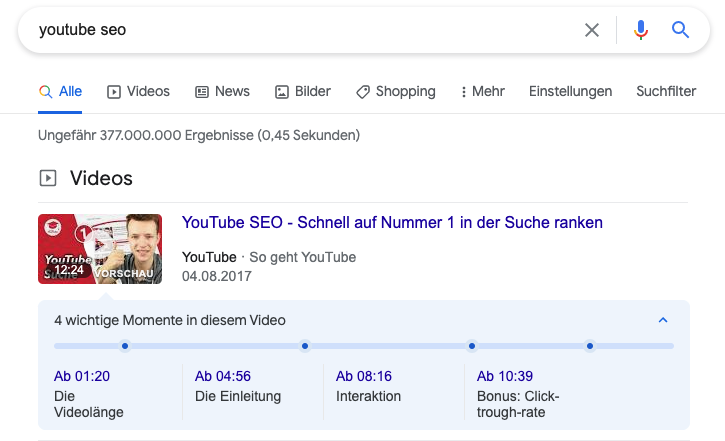Click the YouTube source label under the title
Viewport: 725px width, 441px height.
point(209,257)
